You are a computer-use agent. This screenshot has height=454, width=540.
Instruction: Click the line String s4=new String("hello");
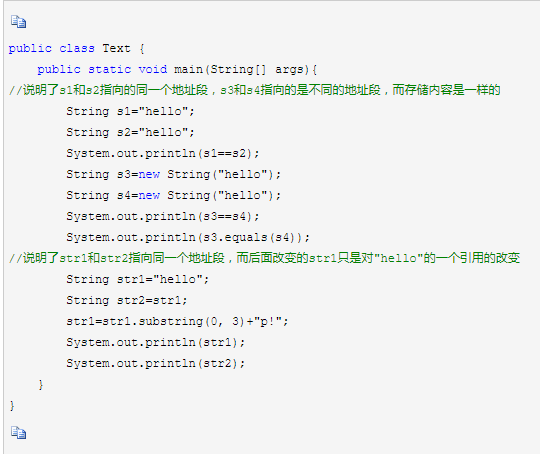[174, 196]
